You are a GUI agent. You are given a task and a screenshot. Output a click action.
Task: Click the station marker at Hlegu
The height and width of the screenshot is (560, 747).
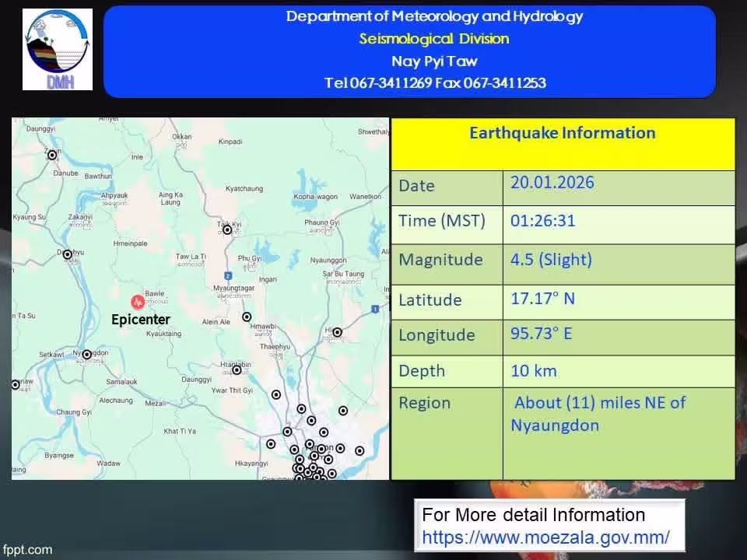337,332
